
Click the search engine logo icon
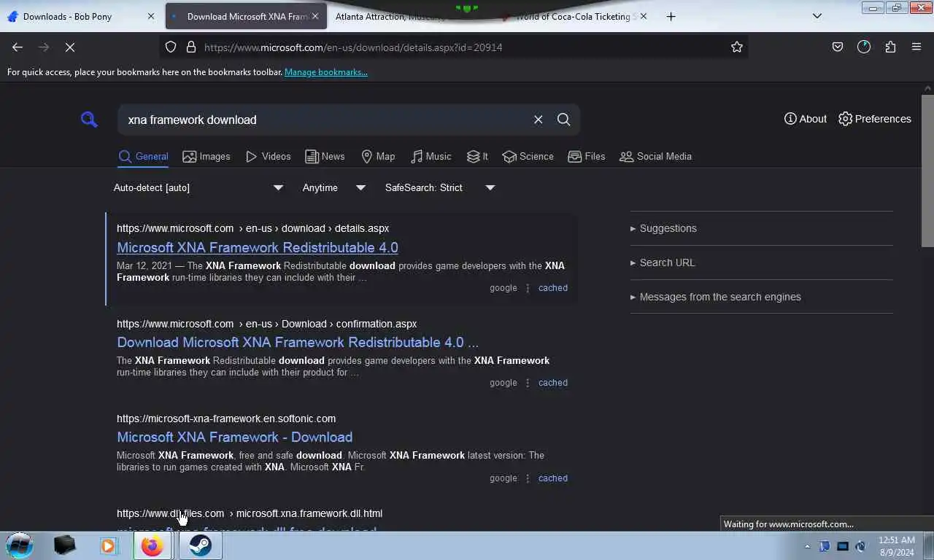pos(89,120)
